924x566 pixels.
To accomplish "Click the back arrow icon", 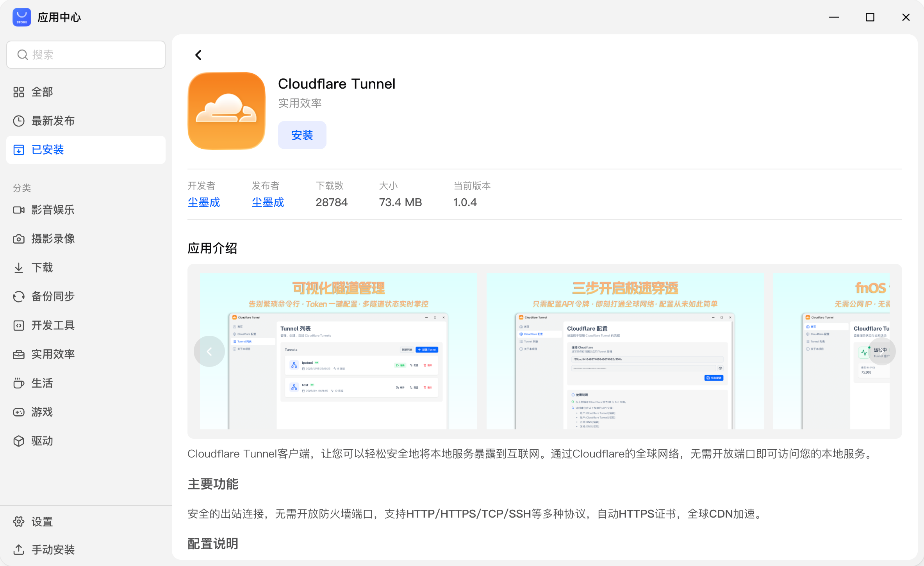I will coord(198,55).
